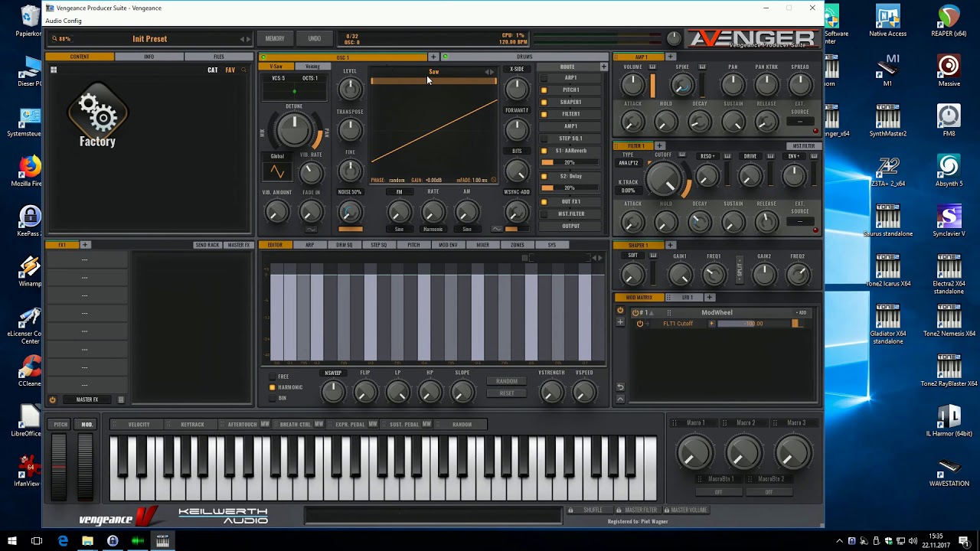Click the FLT1 Cutoff target power icon

pos(640,324)
